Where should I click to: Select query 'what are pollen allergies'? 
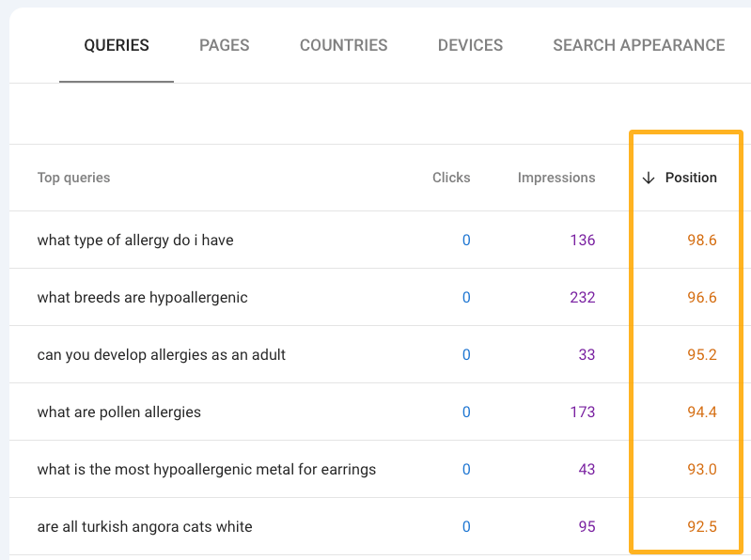point(119,412)
